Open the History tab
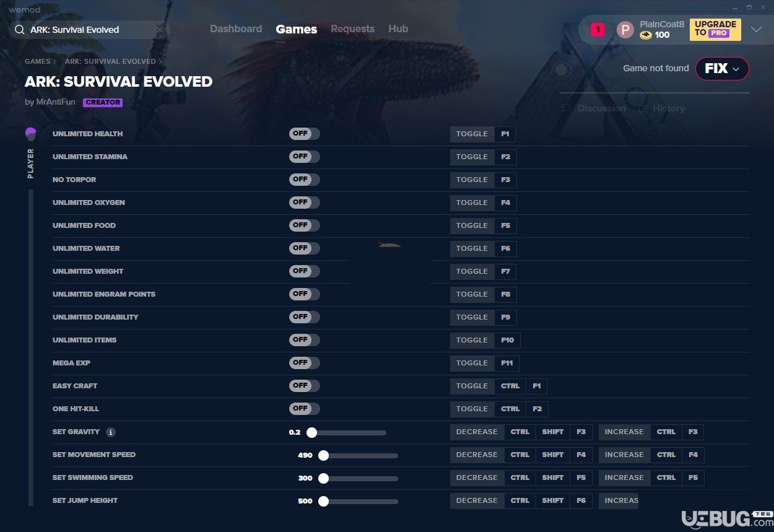 point(661,108)
